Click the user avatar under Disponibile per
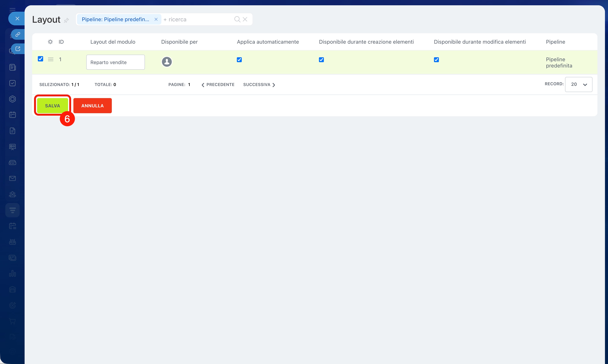Viewport: 608px width, 364px height. (167, 62)
